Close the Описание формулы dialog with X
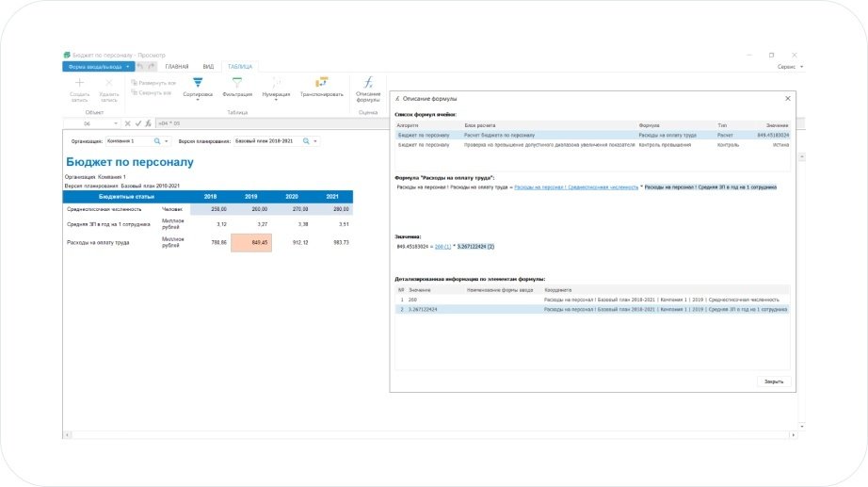Screen dimensions: 868x487 point(788,99)
